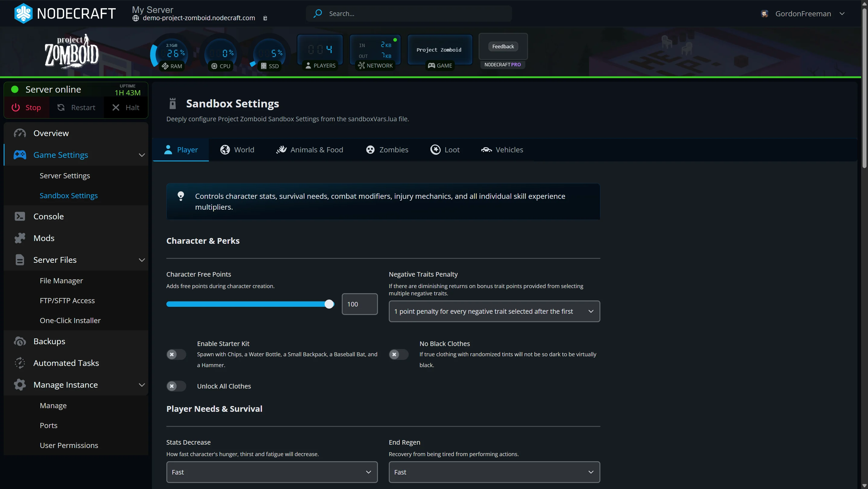Switch to the Animals & Food tab
The width and height of the screenshot is (868, 489).
pyautogui.click(x=309, y=150)
